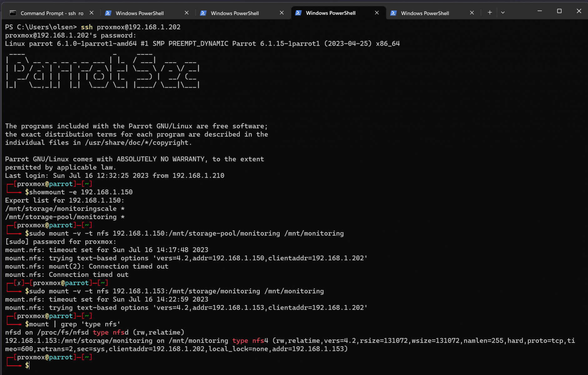
Task: Click the 'Export list for 192.168.1.150:' line
Action: pyautogui.click(x=65, y=200)
